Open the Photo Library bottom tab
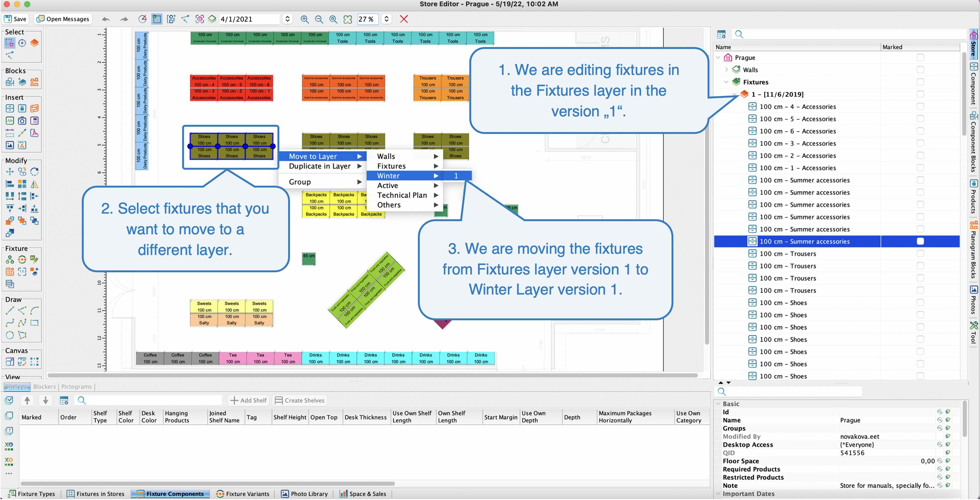Viewport: 980px width, 500px height. [304, 494]
